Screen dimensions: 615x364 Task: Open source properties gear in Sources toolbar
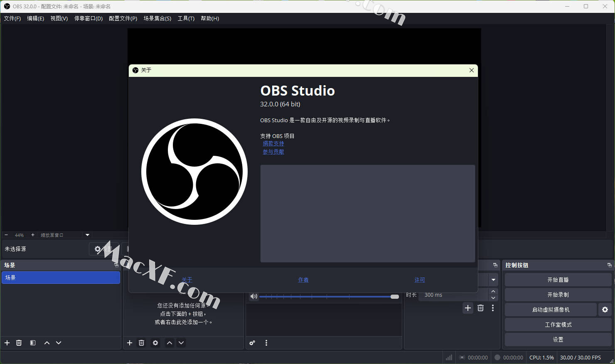click(x=155, y=343)
